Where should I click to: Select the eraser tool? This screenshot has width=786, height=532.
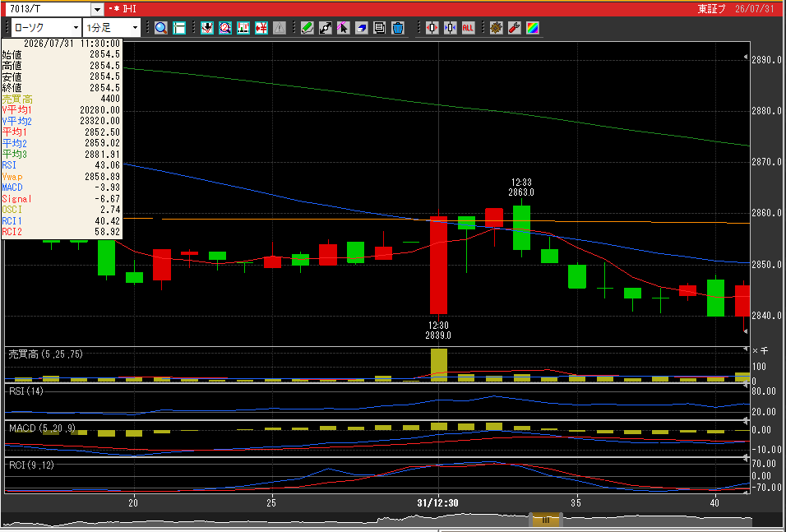pyautogui.click(x=362, y=28)
